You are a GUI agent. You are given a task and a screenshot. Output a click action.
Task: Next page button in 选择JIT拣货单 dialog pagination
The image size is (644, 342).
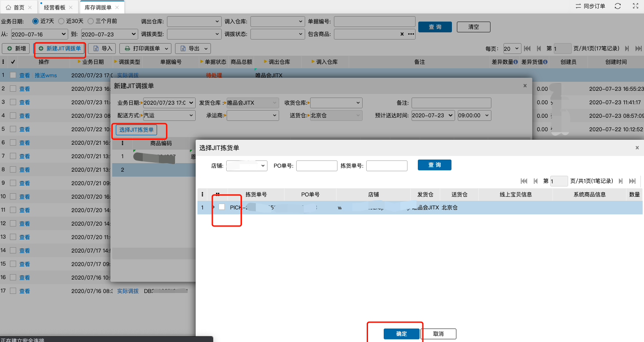621,181
